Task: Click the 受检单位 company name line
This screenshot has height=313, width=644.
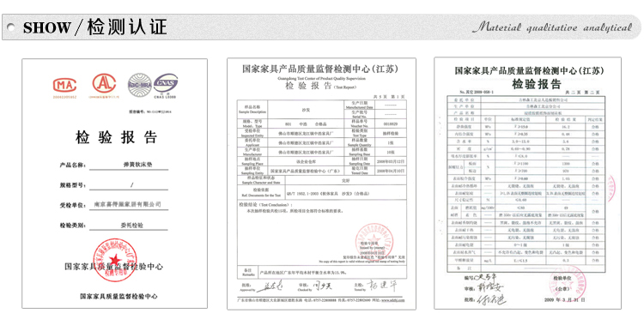Action: 113,205
